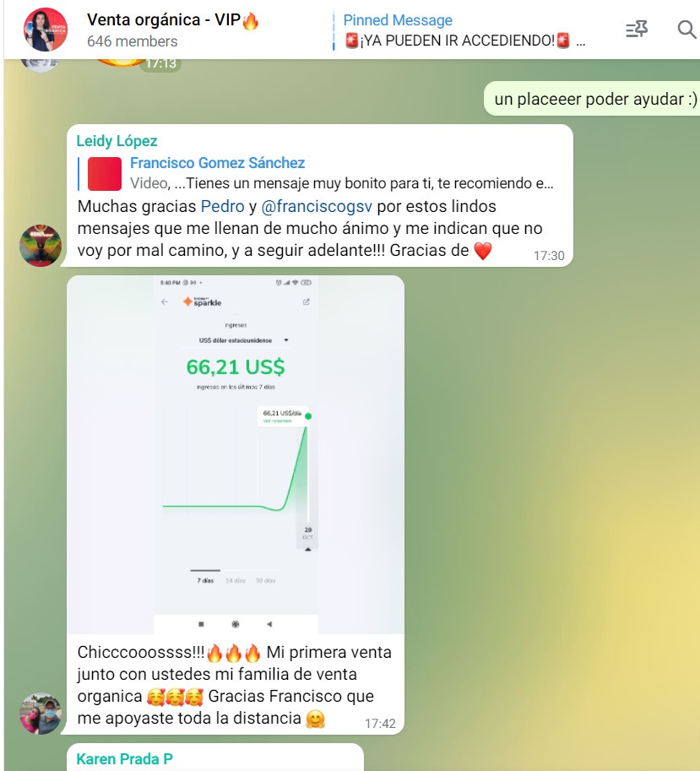Click the Pedro mention link
This screenshot has width=700, height=771.
(x=223, y=206)
